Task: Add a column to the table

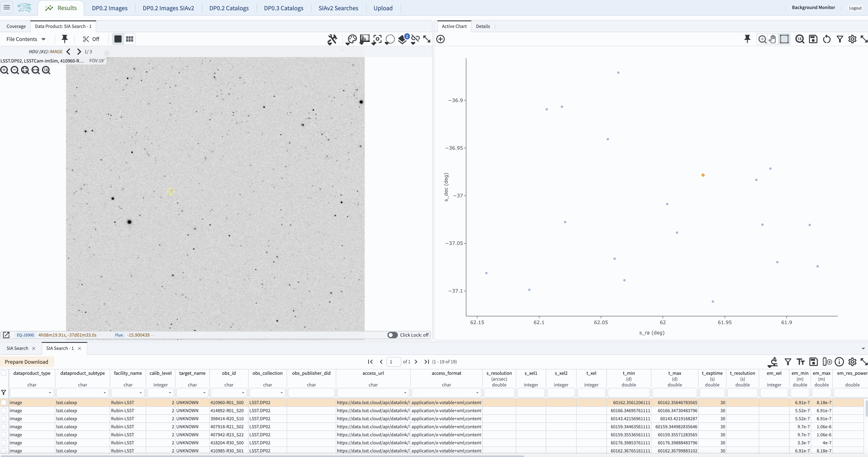Action: (828, 362)
